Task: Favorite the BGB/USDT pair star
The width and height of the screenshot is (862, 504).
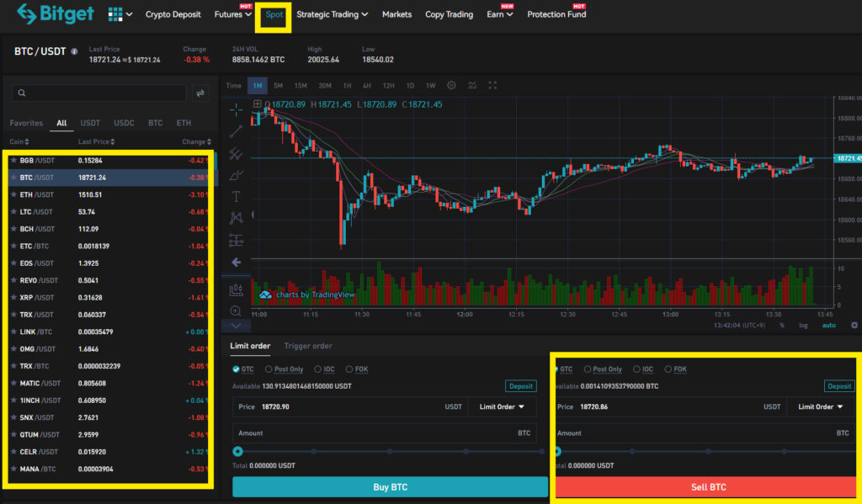Action: coord(13,161)
